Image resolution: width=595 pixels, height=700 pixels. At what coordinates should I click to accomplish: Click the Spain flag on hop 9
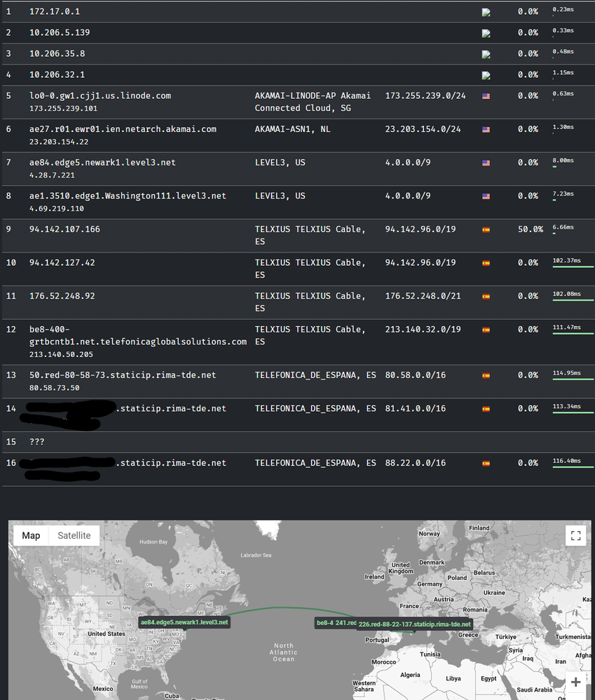tap(486, 229)
